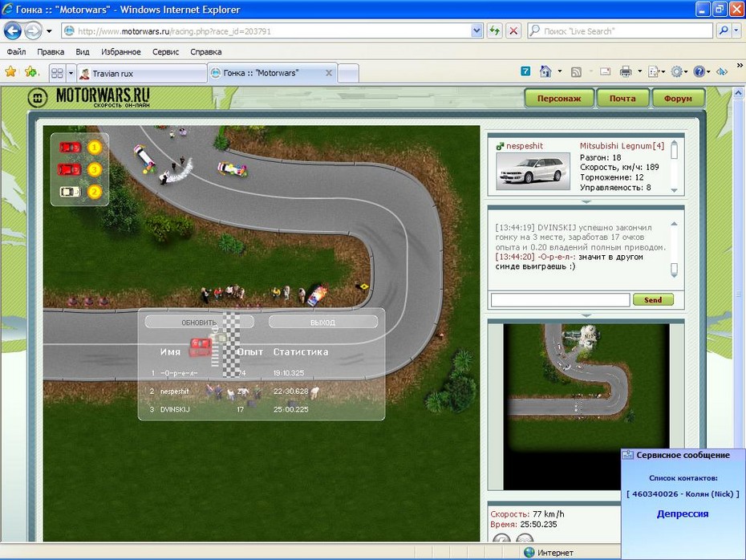Click the chat message input field
The width and height of the screenshot is (746, 560).
click(561, 300)
